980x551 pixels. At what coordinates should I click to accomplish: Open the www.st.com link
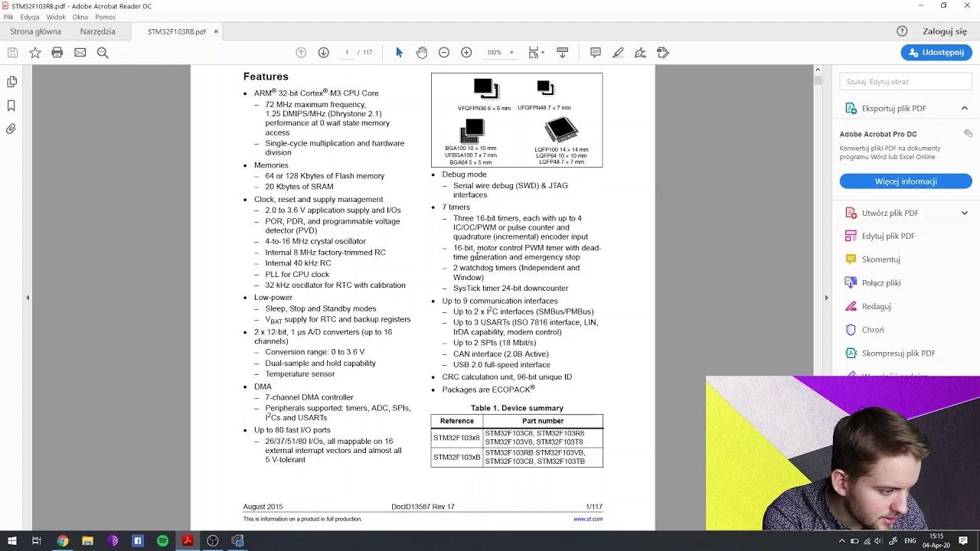pyautogui.click(x=588, y=519)
